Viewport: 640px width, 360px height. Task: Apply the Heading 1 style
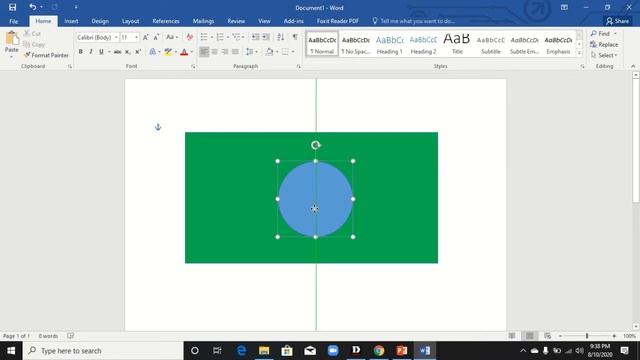(x=389, y=44)
